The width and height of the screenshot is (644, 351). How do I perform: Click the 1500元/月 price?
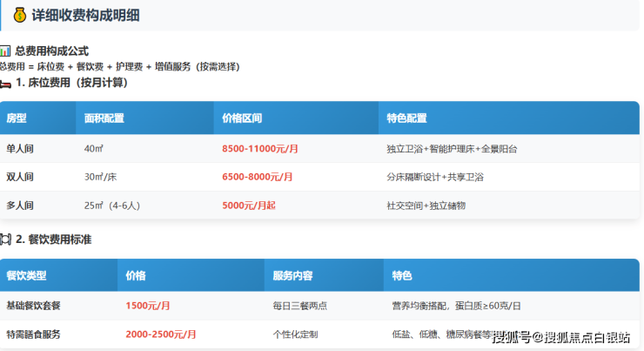coord(148,306)
